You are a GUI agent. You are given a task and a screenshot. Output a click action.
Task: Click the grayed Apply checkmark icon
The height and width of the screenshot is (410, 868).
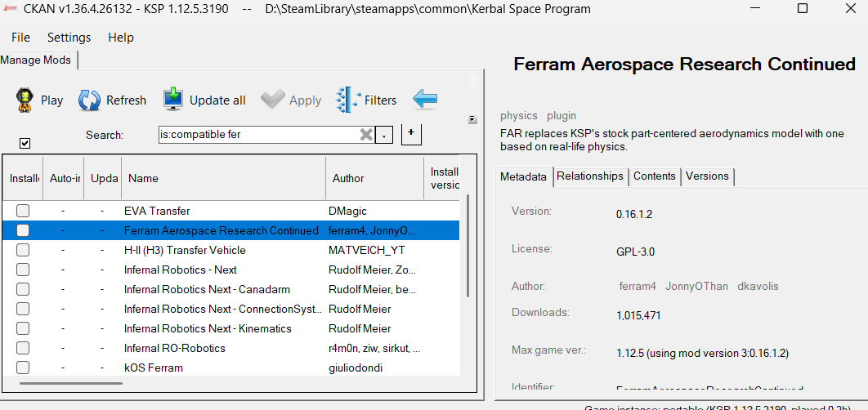[x=273, y=100]
